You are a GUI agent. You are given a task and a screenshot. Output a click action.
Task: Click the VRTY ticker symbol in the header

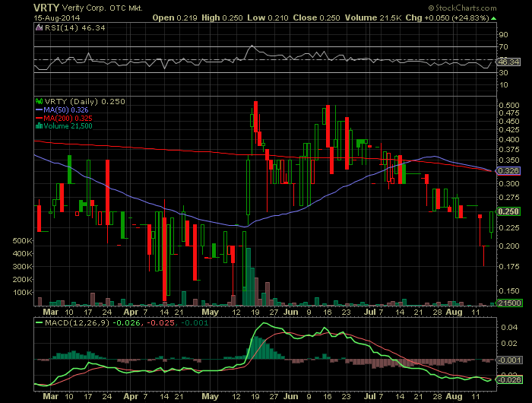(46, 8)
